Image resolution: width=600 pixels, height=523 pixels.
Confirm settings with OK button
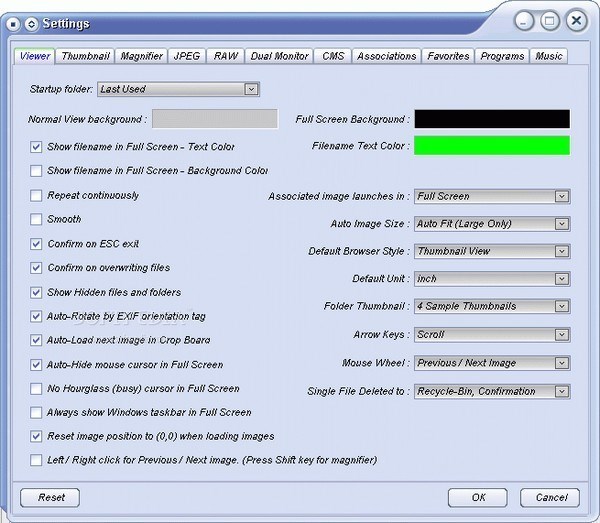[478, 497]
